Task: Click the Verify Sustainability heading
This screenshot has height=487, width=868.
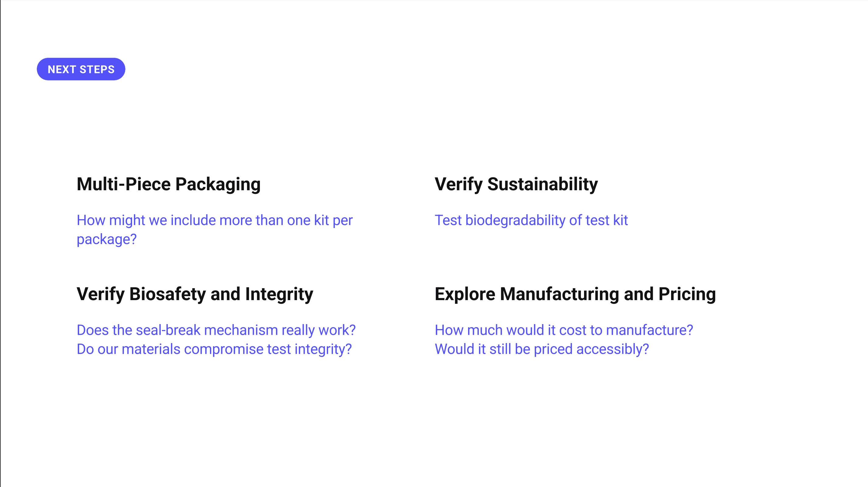Action: click(516, 184)
